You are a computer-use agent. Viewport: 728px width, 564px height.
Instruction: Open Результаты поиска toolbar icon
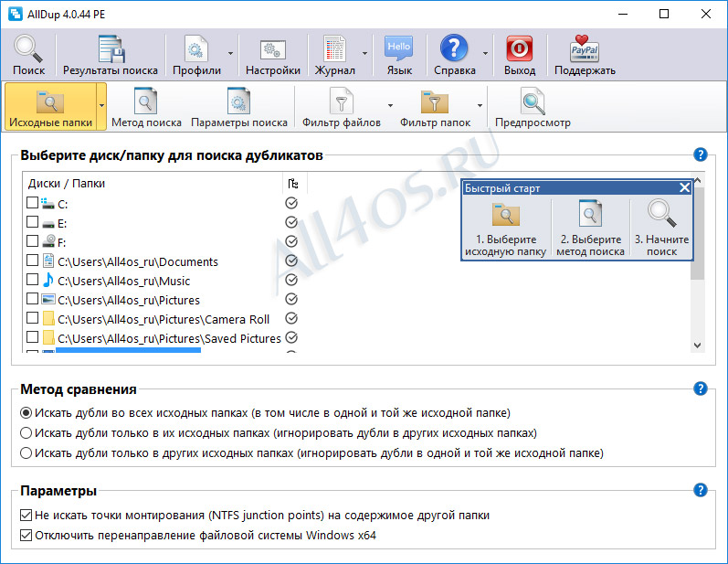[111, 48]
